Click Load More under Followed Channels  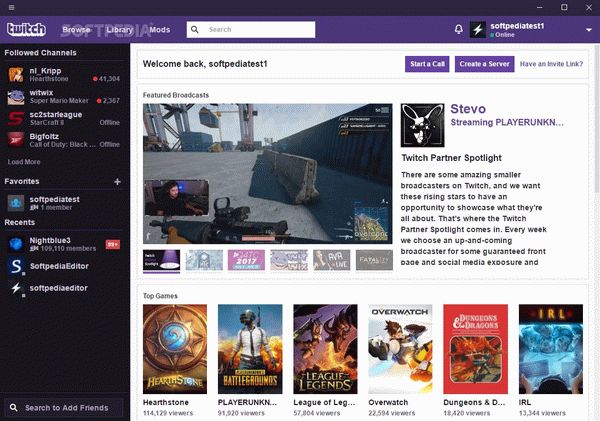(24, 162)
